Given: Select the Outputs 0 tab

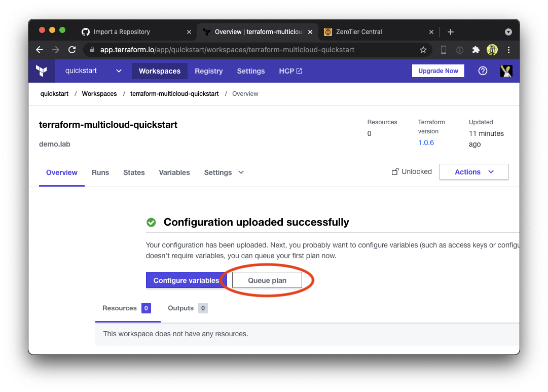Looking at the screenshot, I should click(188, 308).
